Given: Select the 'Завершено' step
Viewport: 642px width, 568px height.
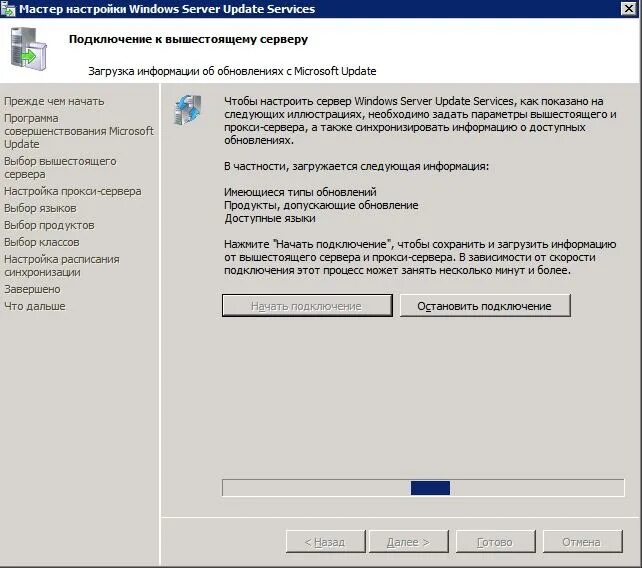Looking at the screenshot, I should coord(32,289).
